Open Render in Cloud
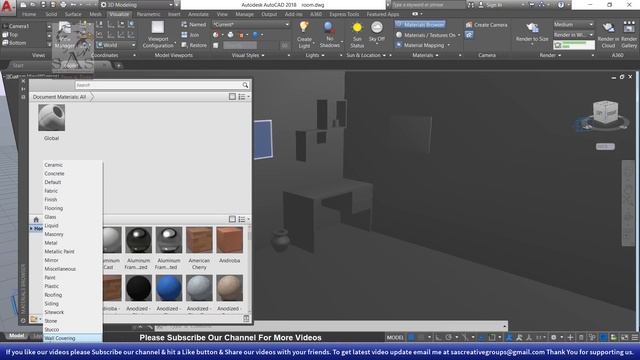This screenshot has width=640, height=360. pos(608,35)
